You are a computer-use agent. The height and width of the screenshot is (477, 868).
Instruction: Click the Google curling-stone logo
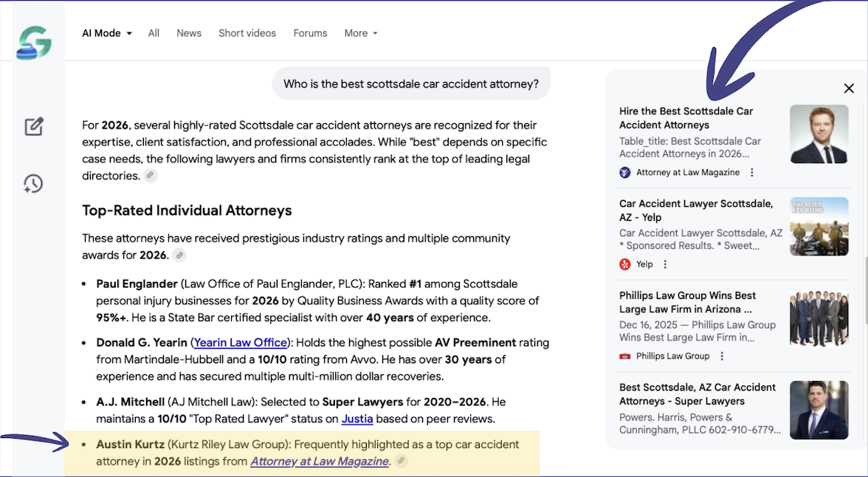[34, 42]
